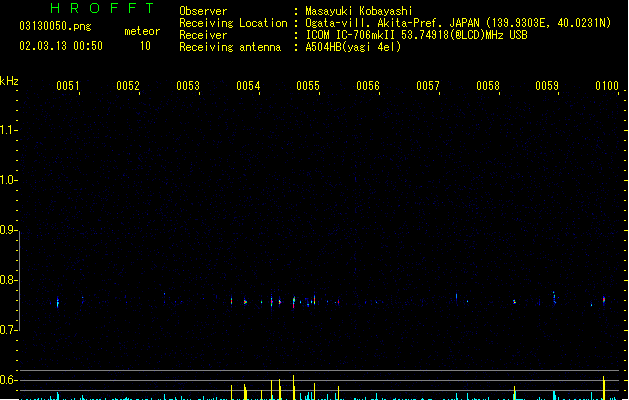This screenshot has height=400, width=629.
Task: Click the Receiver label
Action: [203, 35]
